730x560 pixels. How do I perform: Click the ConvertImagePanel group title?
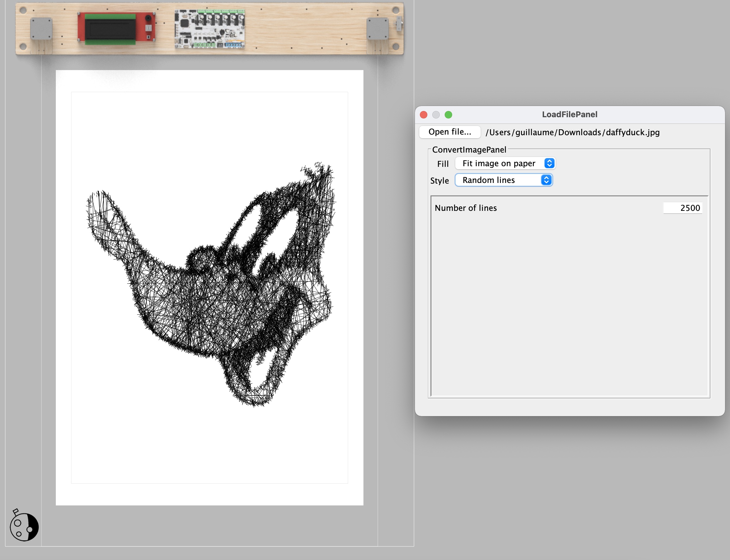[x=469, y=150]
